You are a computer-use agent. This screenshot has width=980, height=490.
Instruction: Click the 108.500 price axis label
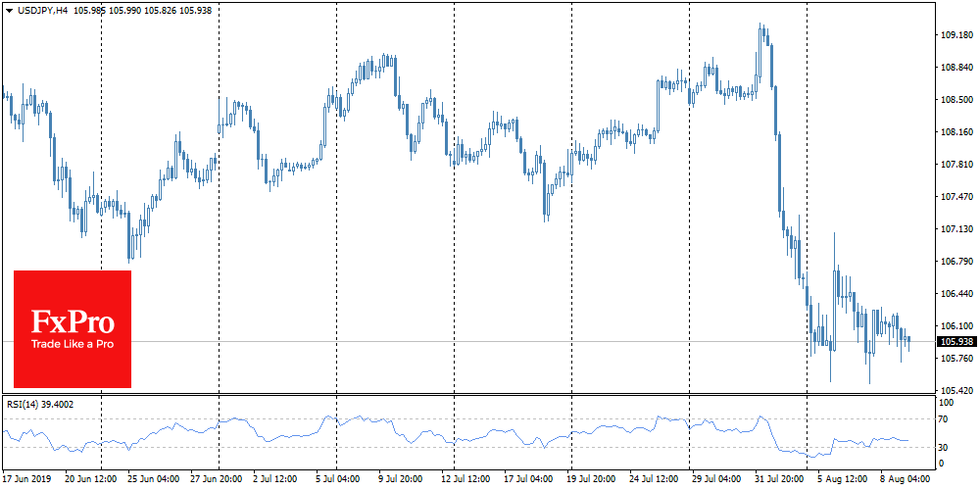pos(956,100)
